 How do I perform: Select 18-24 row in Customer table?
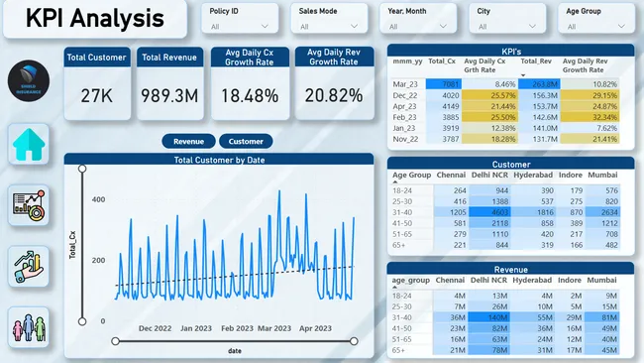click(x=505, y=190)
